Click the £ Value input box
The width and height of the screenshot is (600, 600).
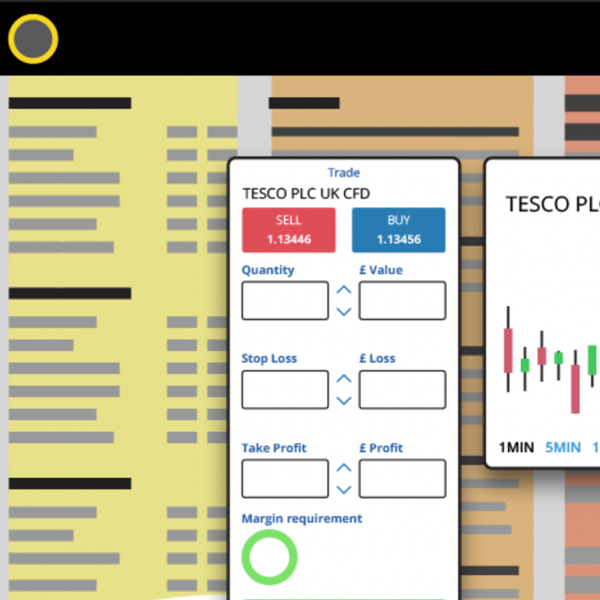point(402,300)
